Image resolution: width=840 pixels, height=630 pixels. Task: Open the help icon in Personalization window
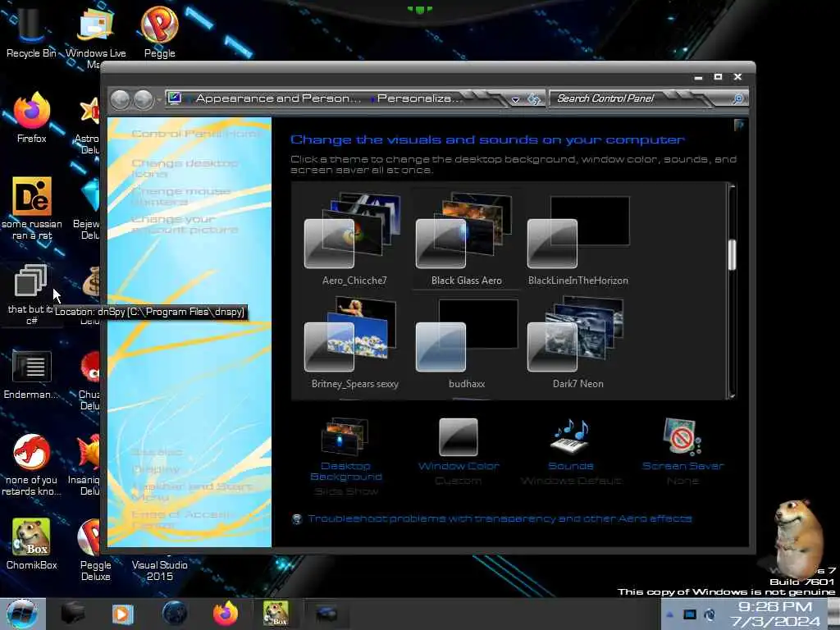point(739,125)
